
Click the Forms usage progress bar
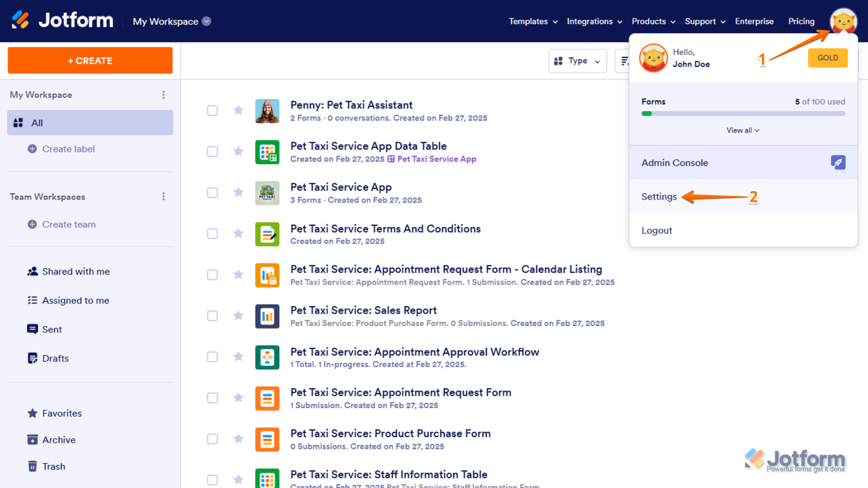click(743, 114)
